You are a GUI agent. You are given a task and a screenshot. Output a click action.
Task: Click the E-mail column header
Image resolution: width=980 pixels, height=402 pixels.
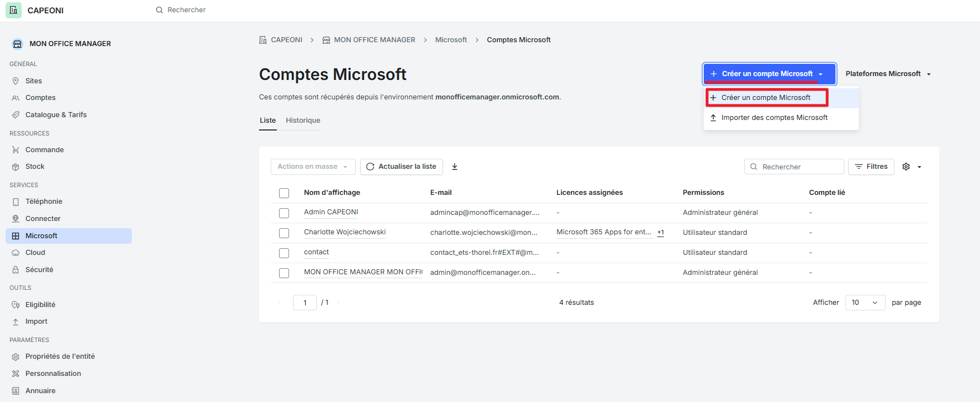coord(441,193)
